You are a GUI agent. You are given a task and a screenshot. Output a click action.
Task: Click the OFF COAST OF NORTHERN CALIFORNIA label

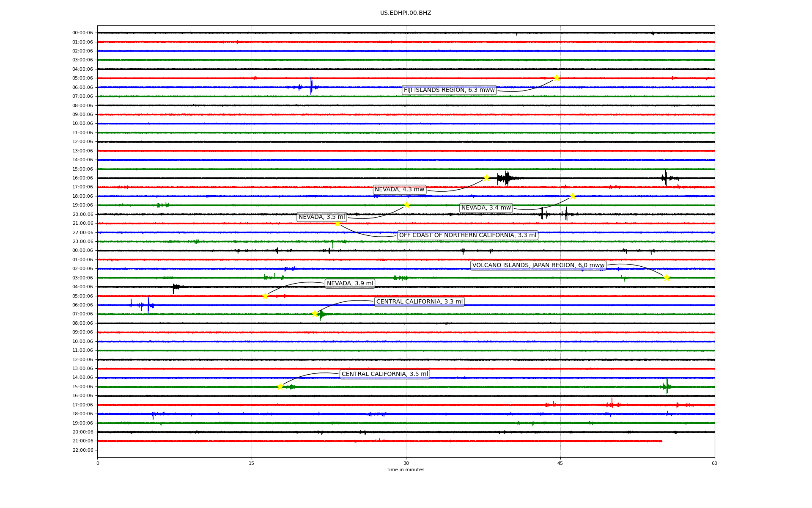467,235
